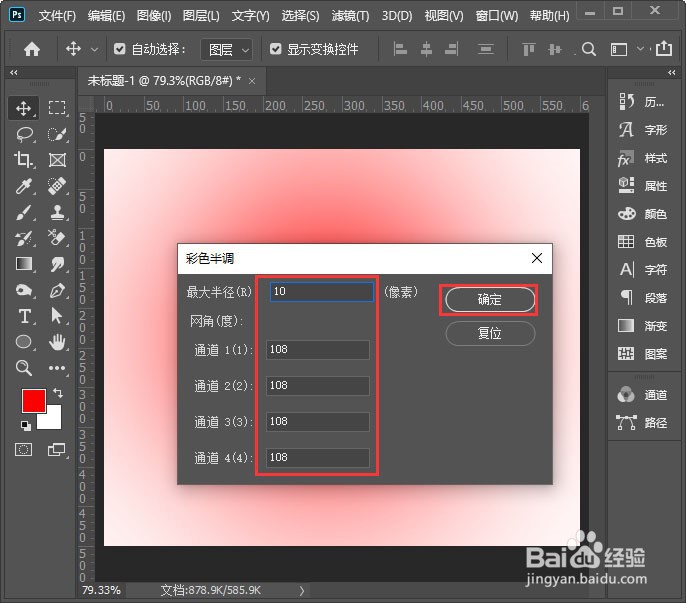Click the 确定 button in dialog
Screen dimensions: 686x603
point(490,300)
